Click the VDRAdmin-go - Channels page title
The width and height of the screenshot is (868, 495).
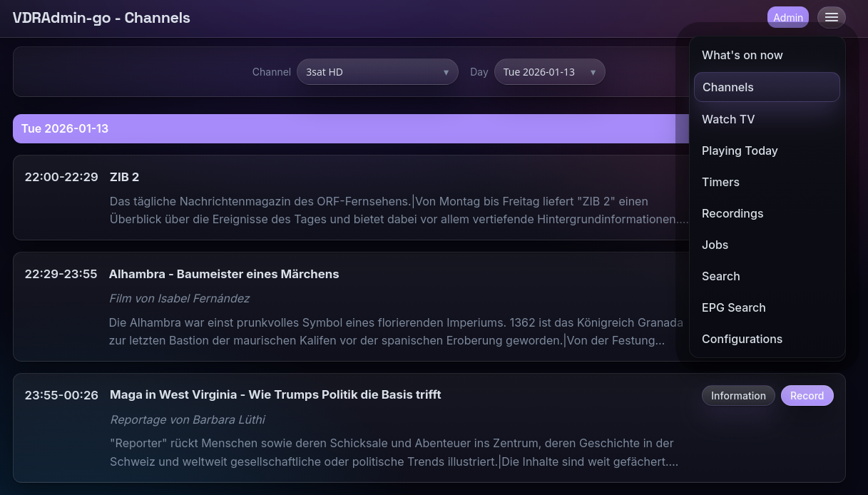pos(101,18)
